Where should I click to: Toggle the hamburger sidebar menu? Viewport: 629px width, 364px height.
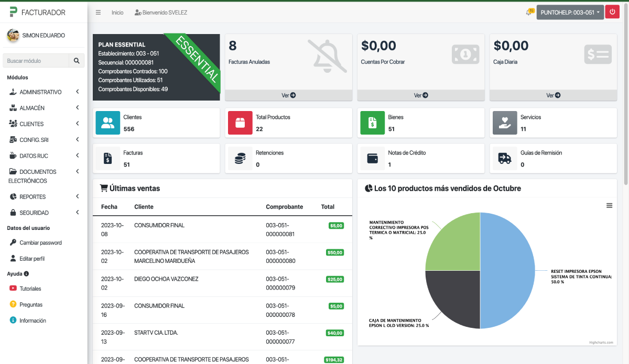point(98,13)
